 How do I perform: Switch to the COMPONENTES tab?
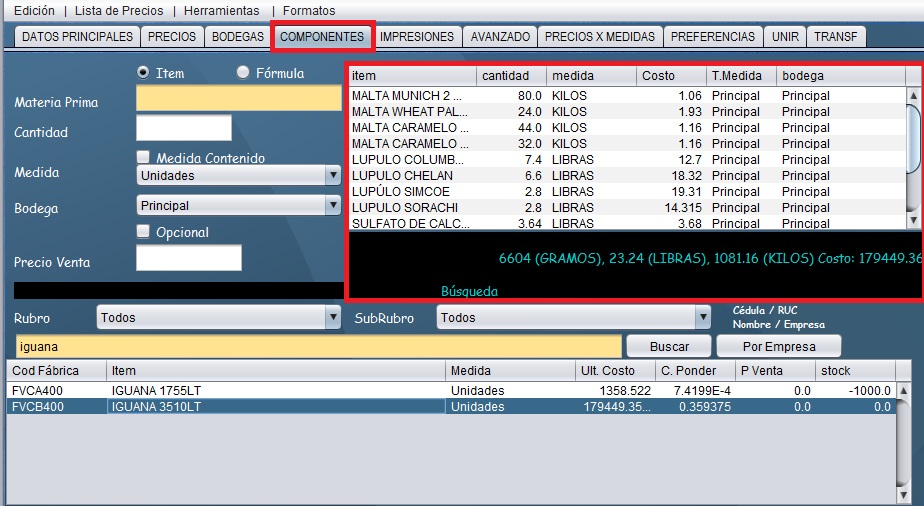(x=322, y=37)
